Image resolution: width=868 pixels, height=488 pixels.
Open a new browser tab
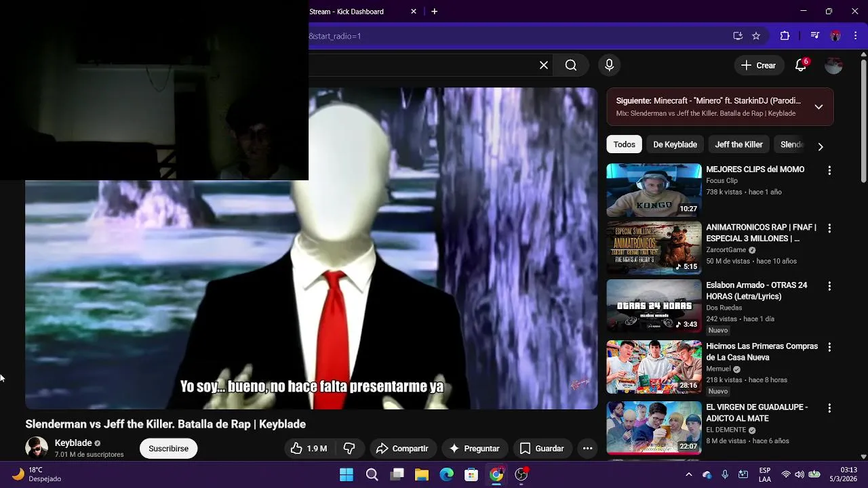pos(434,12)
